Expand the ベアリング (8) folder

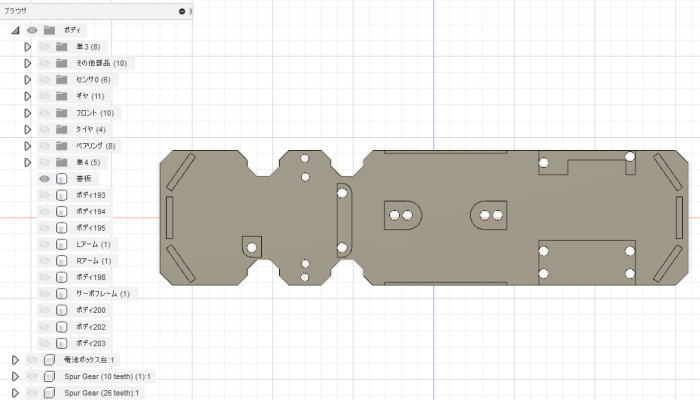pos(28,146)
